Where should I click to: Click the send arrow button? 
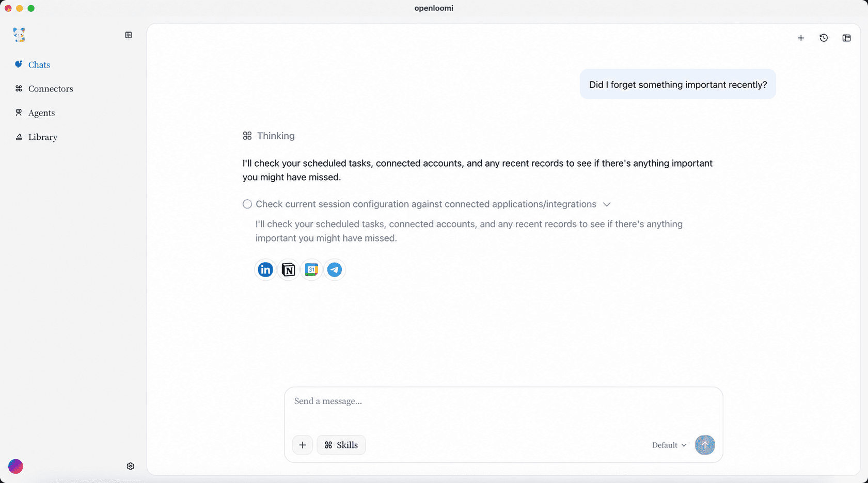coord(705,445)
